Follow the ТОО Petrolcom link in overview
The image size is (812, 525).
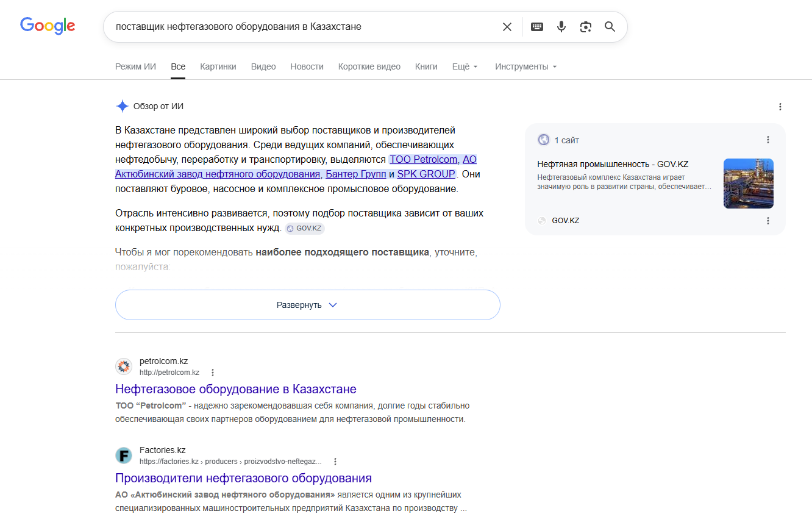[424, 159]
